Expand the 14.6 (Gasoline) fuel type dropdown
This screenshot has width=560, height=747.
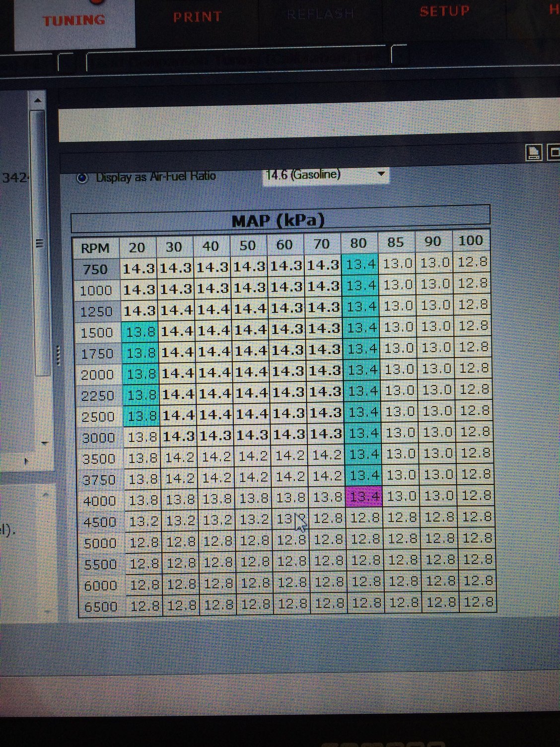pos(381,174)
